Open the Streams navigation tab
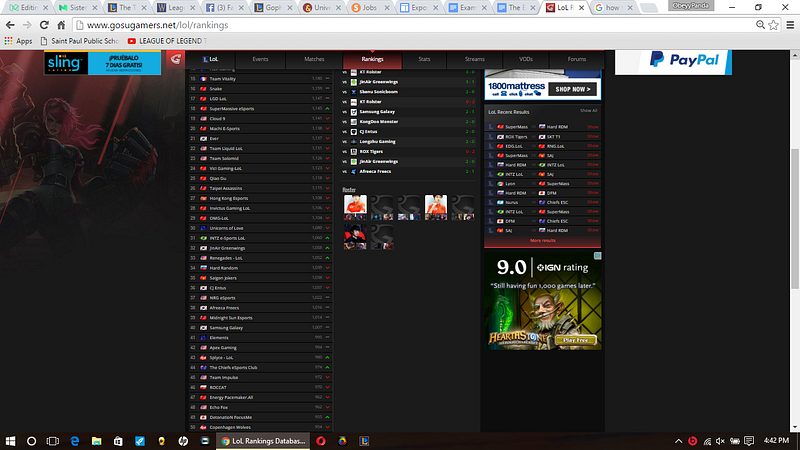Screen dimensions: 800x450 point(474,59)
